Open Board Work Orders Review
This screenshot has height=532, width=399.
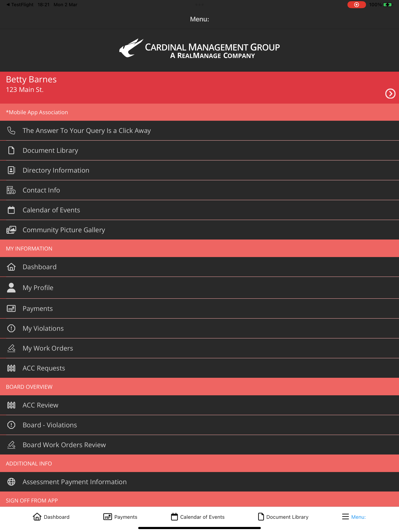coord(199,445)
